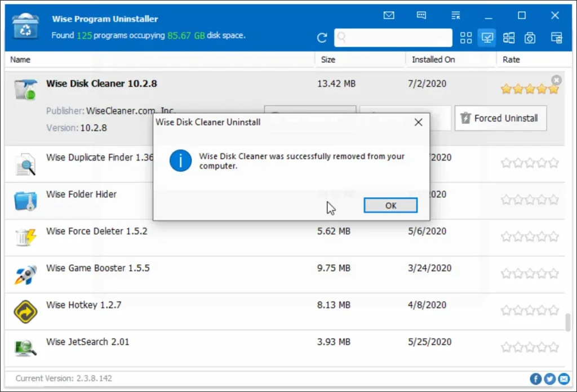
Task: Click the Wise Game Booster rocket icon
Action: [25, 274]
